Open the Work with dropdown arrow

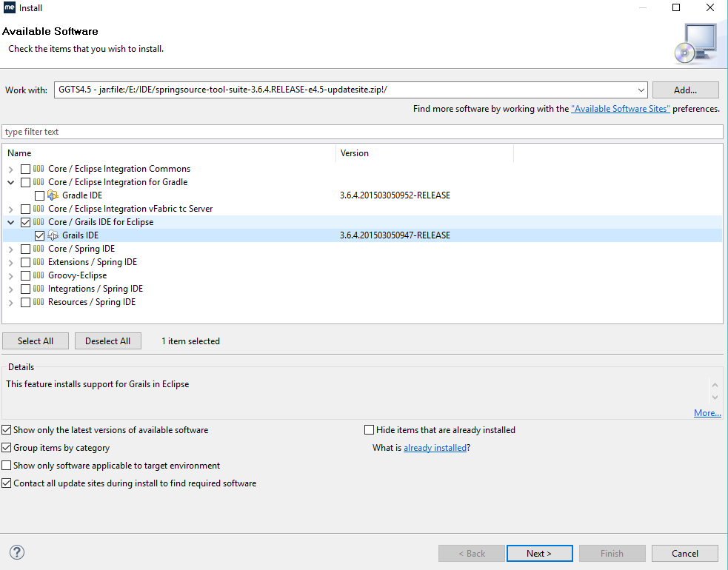click(x=641, y=90)
